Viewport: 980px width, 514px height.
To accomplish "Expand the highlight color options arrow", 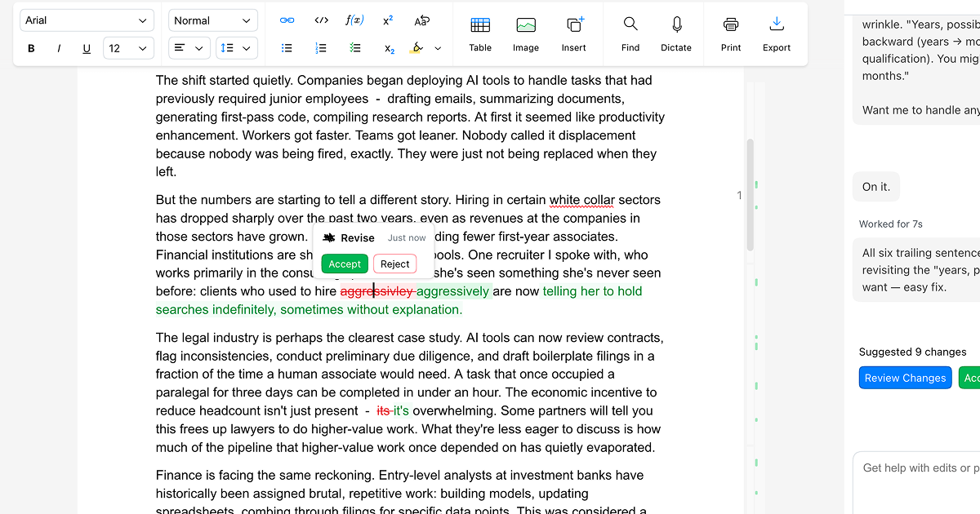I will click(x=438, y=48).
